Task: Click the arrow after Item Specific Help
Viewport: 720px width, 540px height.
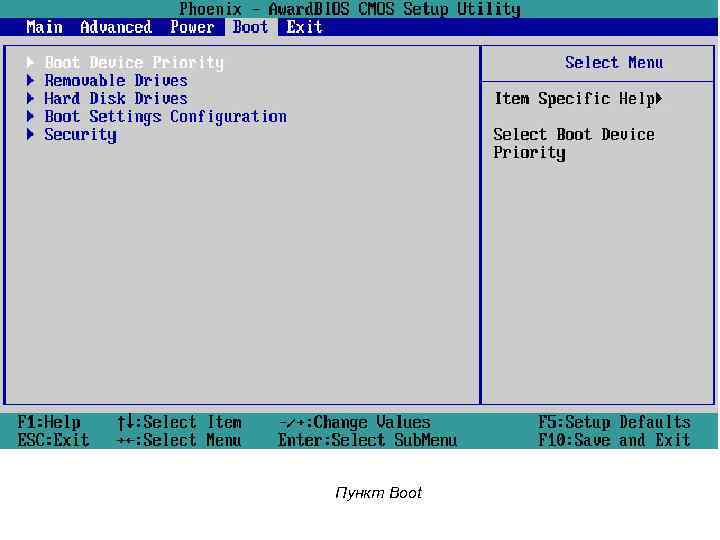Action: point(659,98)
